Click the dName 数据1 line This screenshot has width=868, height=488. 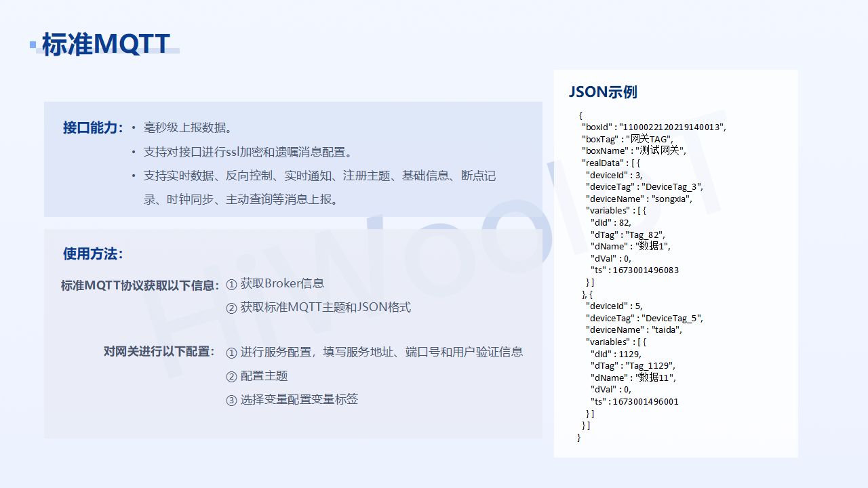point(631,246)
